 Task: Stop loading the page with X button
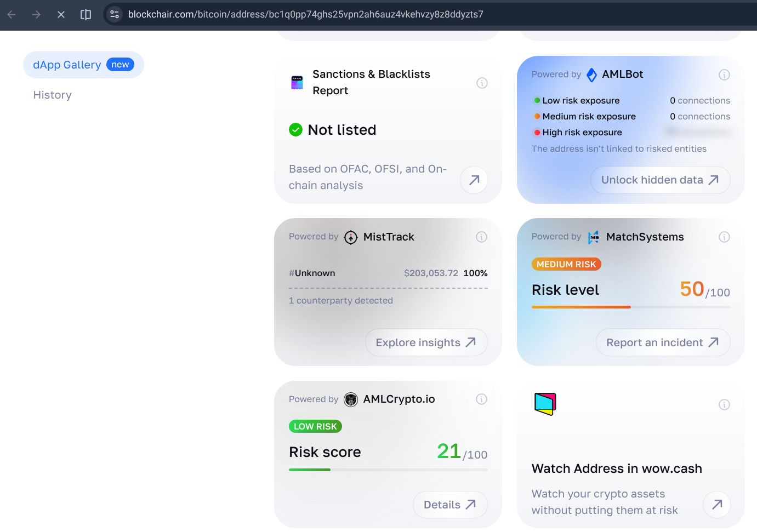coord(61,14)
